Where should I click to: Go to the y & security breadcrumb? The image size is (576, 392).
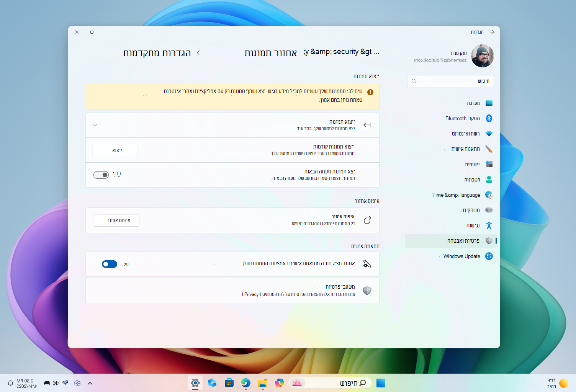click(x=338, y=52)
